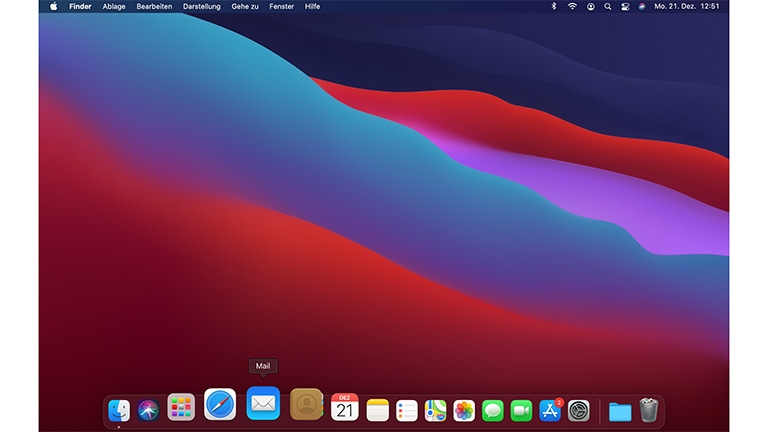Open the Messages app

pyautogui.click(x=493, y=410)
